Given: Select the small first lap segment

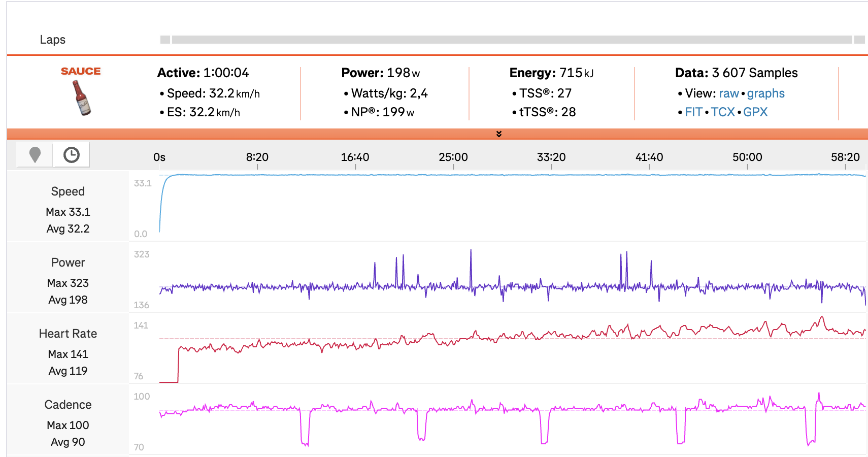Looking at the screenshot, I should [x=165, y=40].
